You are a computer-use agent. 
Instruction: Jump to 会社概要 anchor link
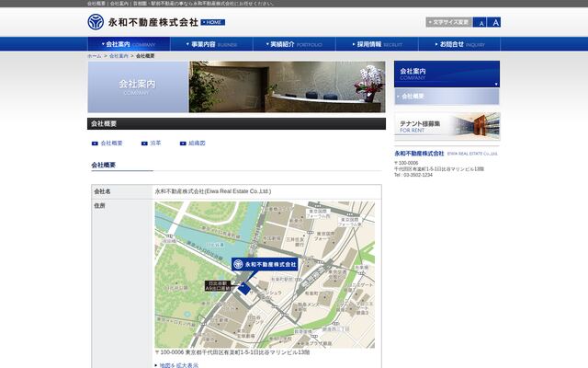coord(112,144)
